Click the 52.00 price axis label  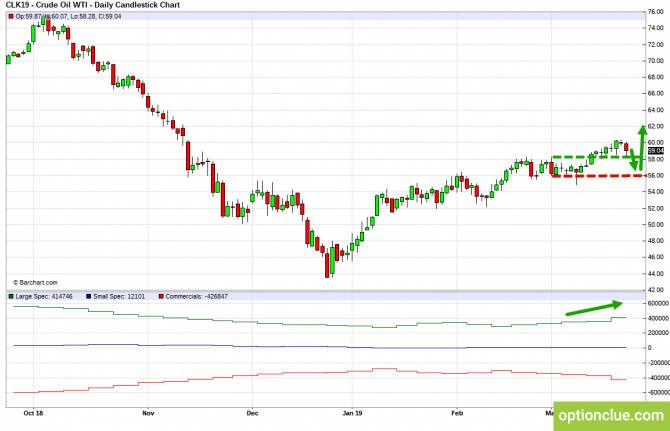(655, 208)
